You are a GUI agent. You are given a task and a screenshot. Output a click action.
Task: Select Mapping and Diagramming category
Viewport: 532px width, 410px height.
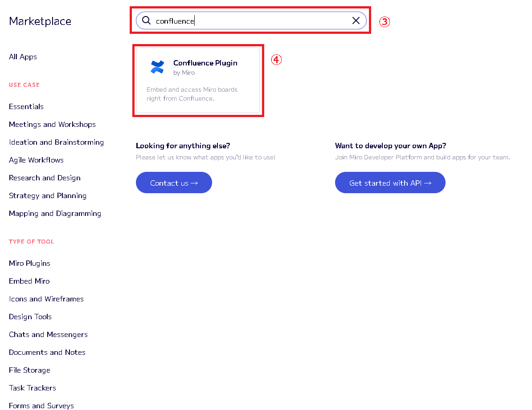coord(55,213)
